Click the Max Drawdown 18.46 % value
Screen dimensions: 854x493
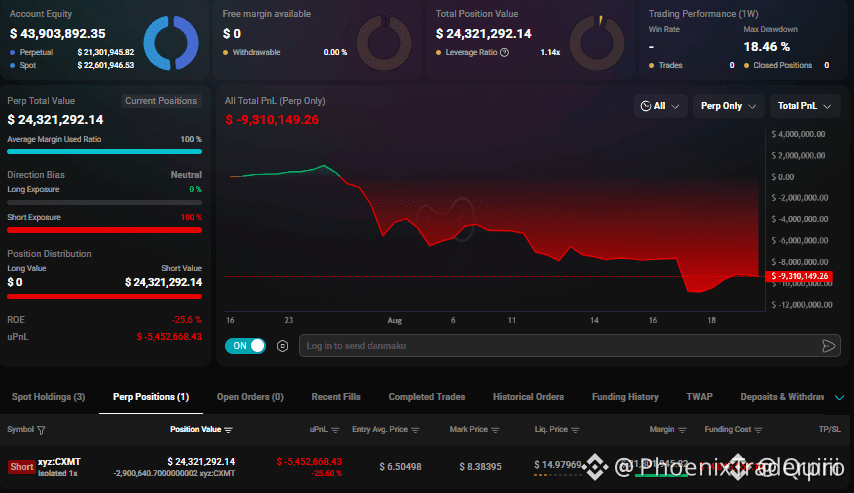click(x=767, y=47)
